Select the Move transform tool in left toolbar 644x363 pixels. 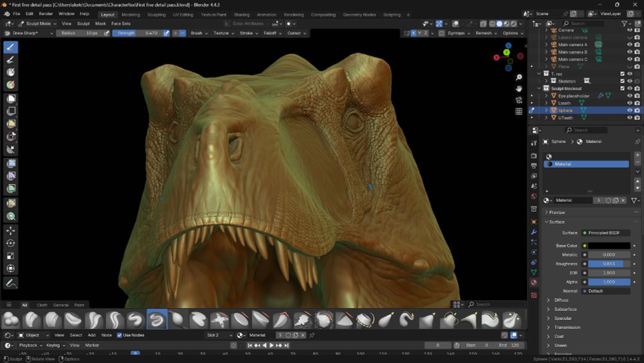(11, 231)
